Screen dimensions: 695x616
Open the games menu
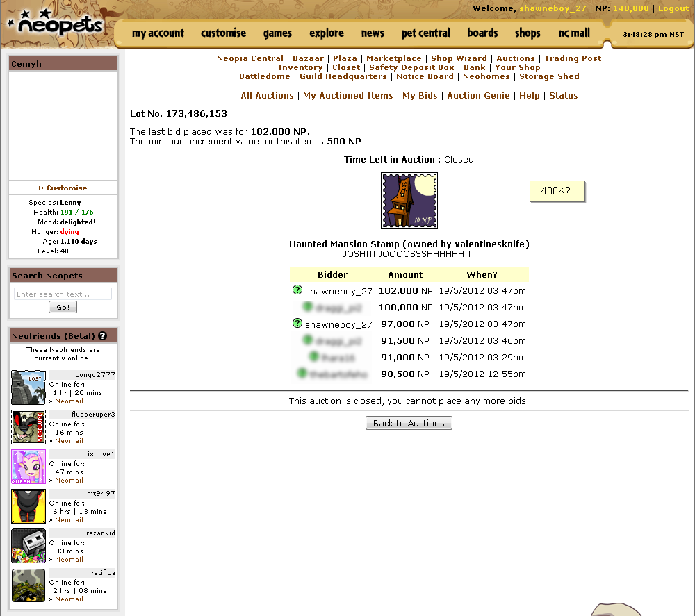277,33
